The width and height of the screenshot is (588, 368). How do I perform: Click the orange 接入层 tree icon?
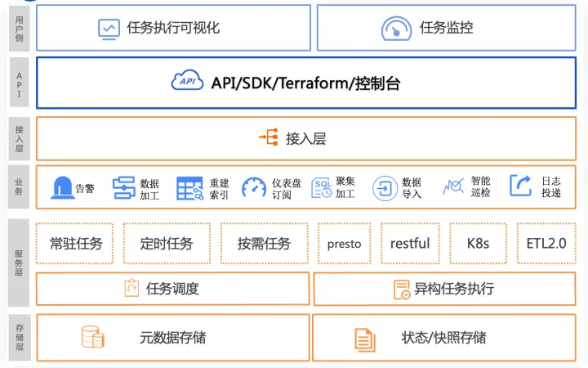pyautogui.click(x=269, y=137)
